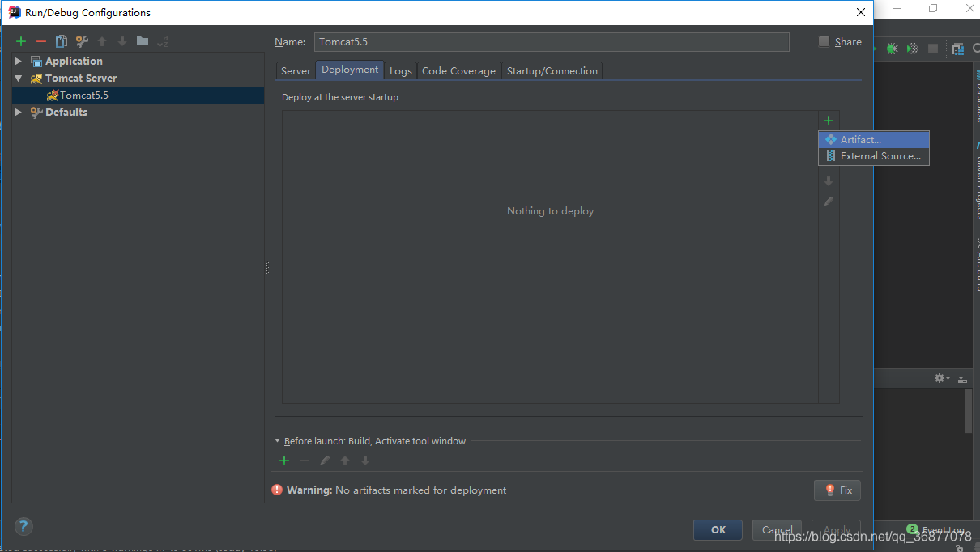The width and height of the screenshot is (980, 552).
Task: Edit deployment item with the pencil icon
Action: [829, 202]
